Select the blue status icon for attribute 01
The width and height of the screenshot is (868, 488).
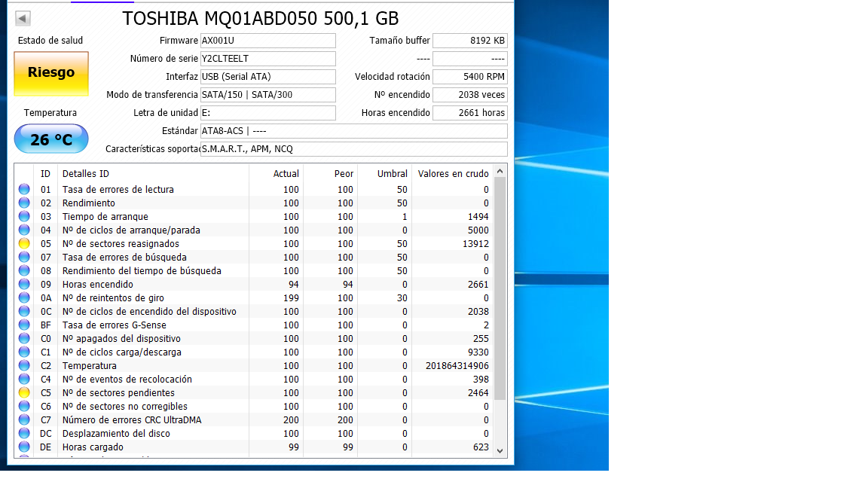[24, 189]
